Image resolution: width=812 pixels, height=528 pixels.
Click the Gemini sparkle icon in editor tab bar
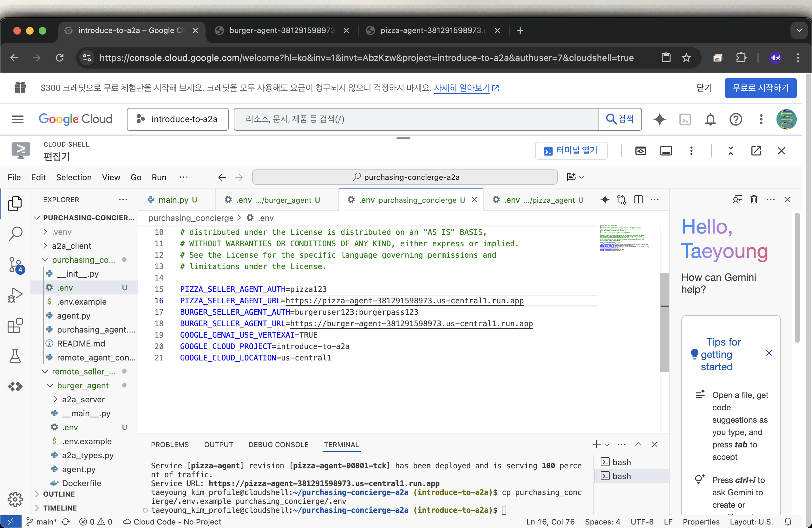[x=605, y=200]
